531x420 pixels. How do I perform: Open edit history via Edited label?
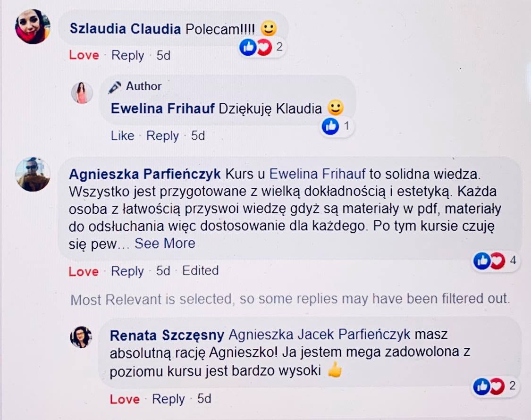pos(201,270)
